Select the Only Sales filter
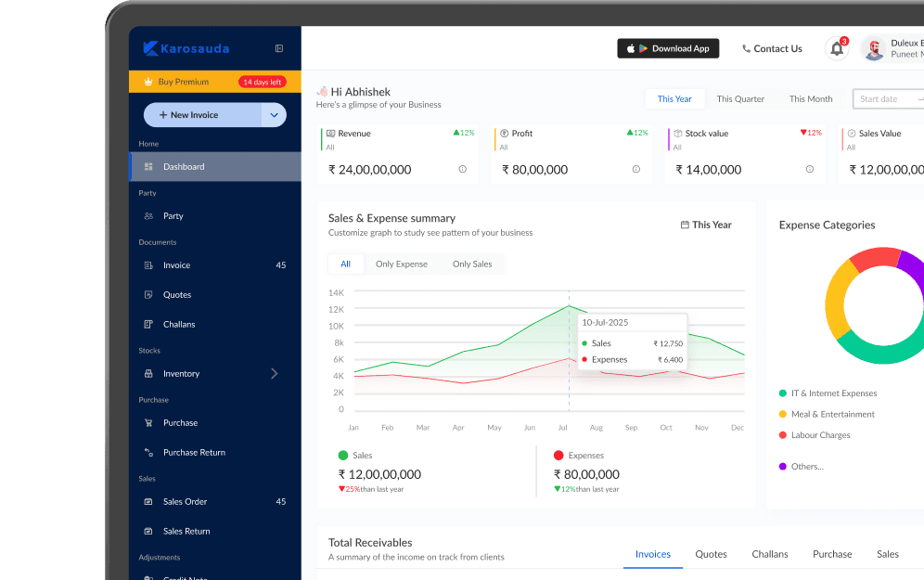The height and width of the screenshot is (580, 924). (472, 264)
